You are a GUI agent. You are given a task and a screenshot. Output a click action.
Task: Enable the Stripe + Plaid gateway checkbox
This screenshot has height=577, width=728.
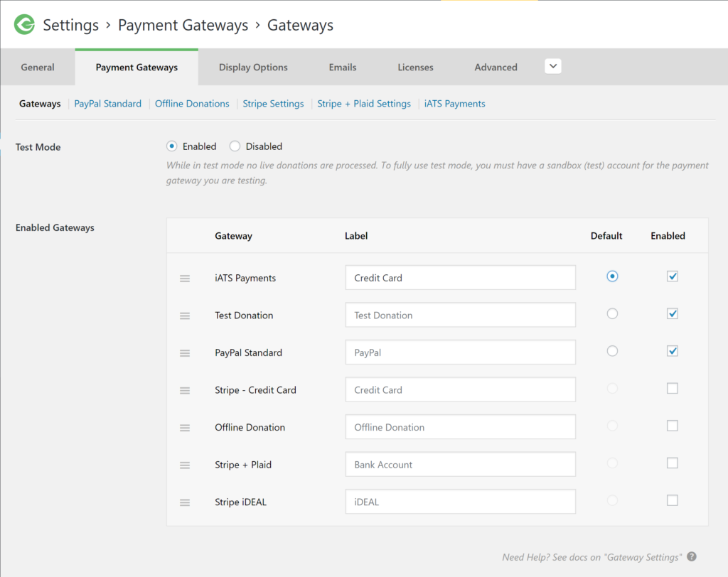(x=673, y=463)
